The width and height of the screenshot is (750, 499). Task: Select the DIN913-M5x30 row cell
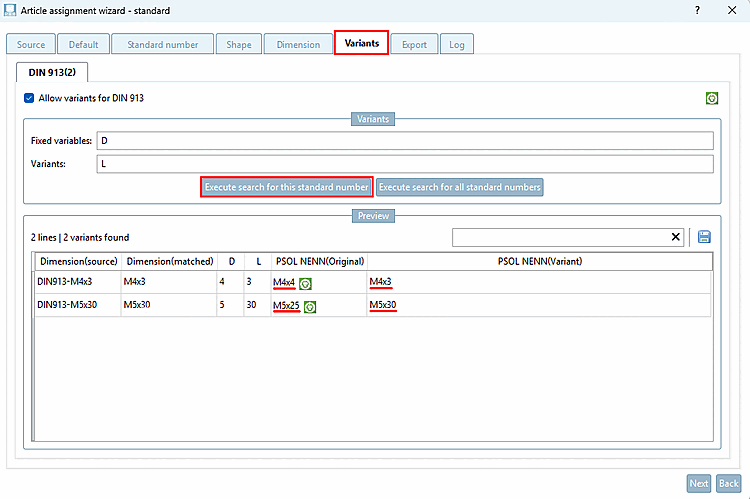coord(78,305)
